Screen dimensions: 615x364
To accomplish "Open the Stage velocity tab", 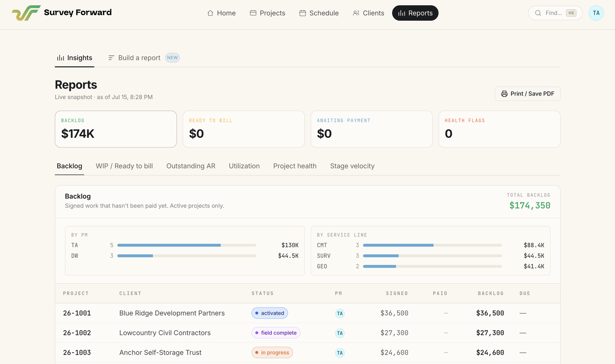I will (x=352, y=166).
